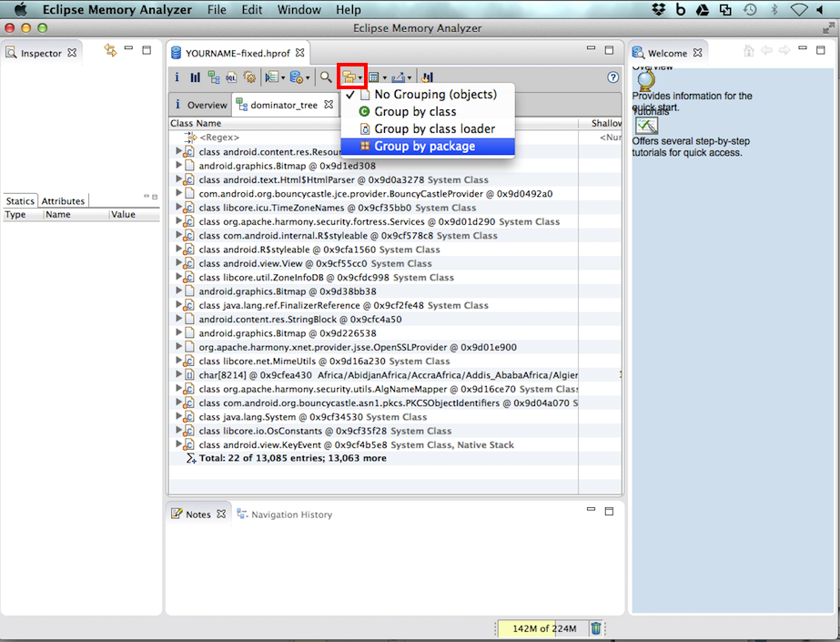
Task: Expand the class java.lang.System row
Action: point(178,416)
